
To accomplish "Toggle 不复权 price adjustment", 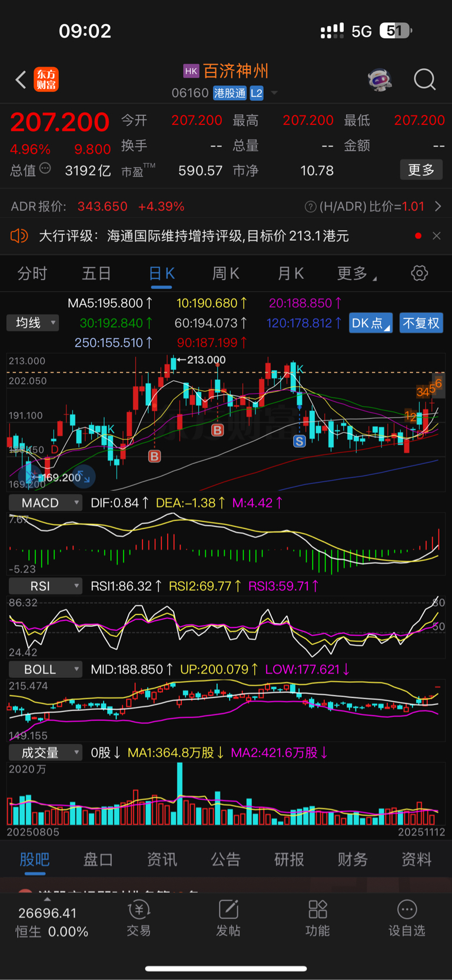I will [421, 323].
